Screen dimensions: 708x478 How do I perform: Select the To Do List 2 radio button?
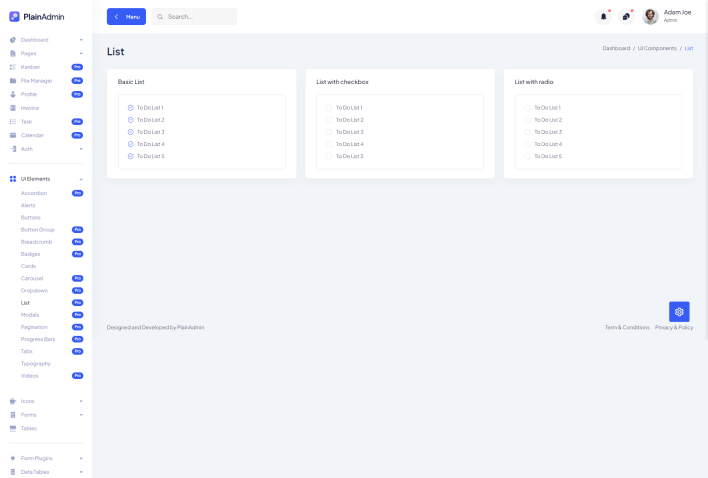click(528, 120)
